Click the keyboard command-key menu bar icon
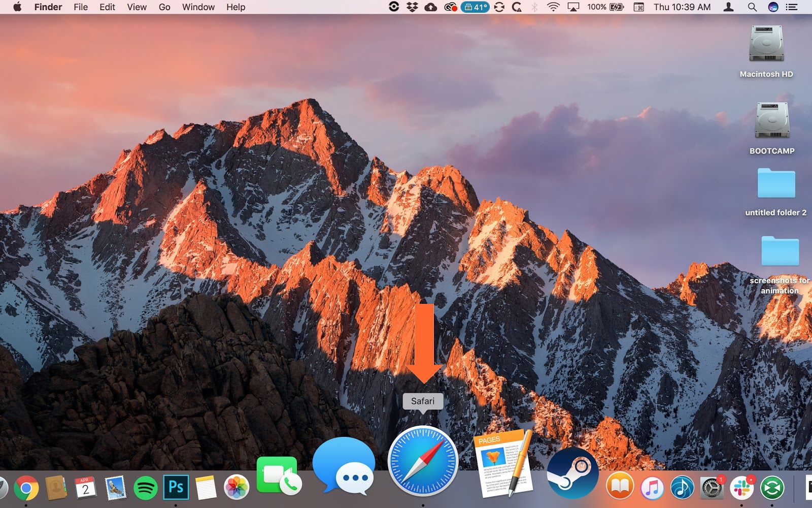The width and height of the screenshot is (812, 508). pos(639,7)
